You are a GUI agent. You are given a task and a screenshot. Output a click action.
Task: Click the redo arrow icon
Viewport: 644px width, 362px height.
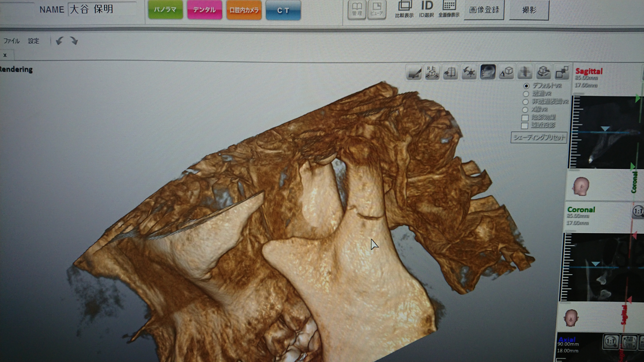pyautogui.click(x=74, y=41)
